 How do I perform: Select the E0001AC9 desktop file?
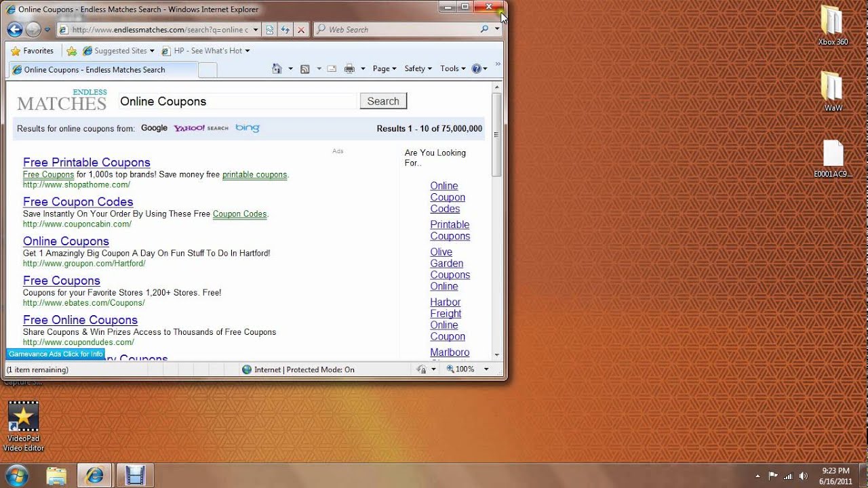(x=833, y=159)
